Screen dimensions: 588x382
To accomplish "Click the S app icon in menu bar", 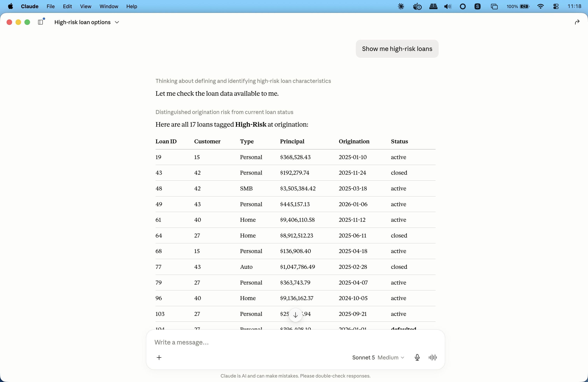I will pyautogui.click(x=478, y=6).
